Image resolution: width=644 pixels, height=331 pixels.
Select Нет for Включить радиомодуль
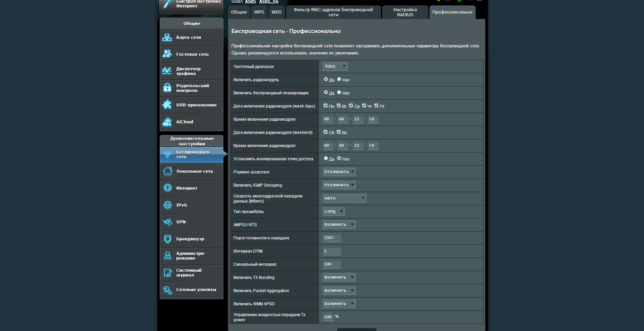(339, 79)
